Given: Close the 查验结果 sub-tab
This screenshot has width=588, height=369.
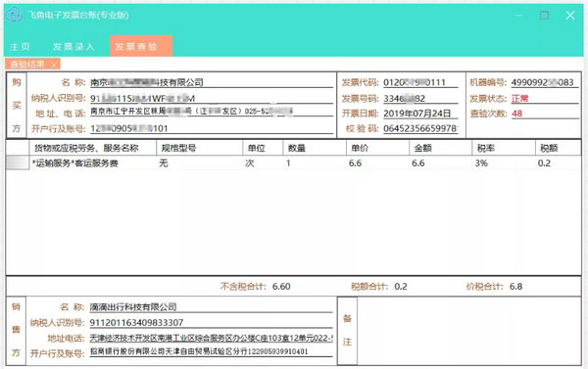Looking at the screenshot, I should (x=54, y=65).
